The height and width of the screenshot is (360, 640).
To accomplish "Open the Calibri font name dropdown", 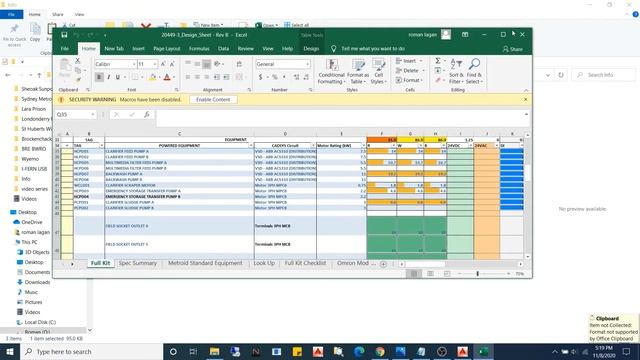I will click(134, 64).
